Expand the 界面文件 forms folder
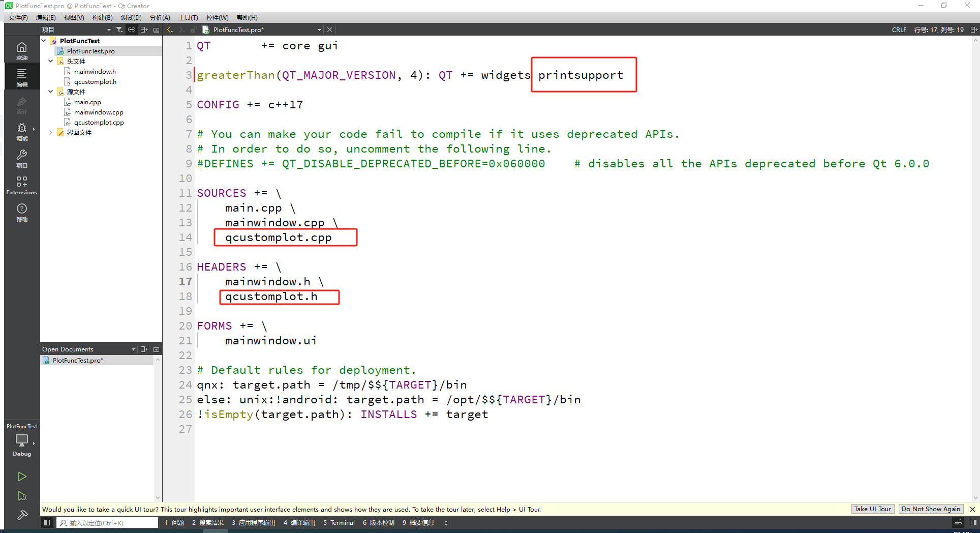This screenshot has height=533, width=980. 51,132
